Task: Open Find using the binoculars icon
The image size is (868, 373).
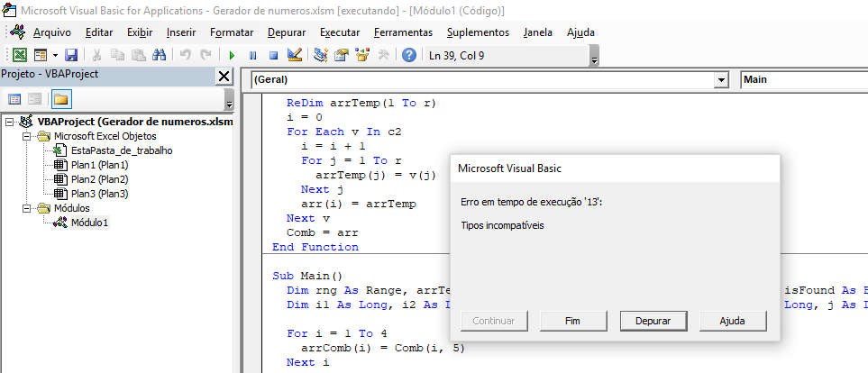Action: (x=160, y=55)
